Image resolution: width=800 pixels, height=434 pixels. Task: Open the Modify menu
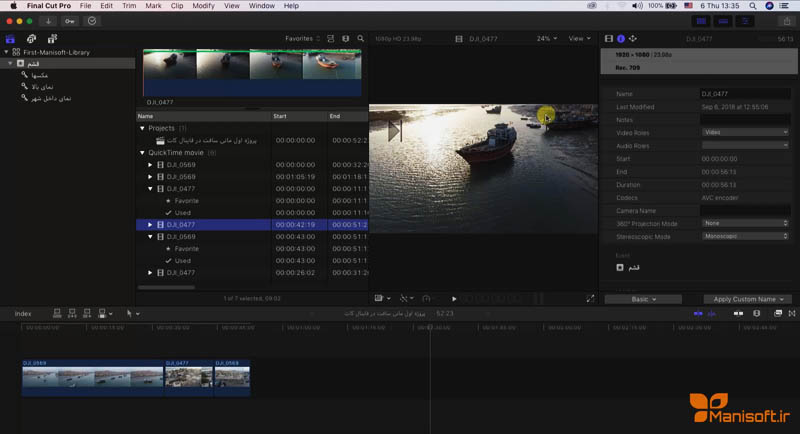point(203,6)
